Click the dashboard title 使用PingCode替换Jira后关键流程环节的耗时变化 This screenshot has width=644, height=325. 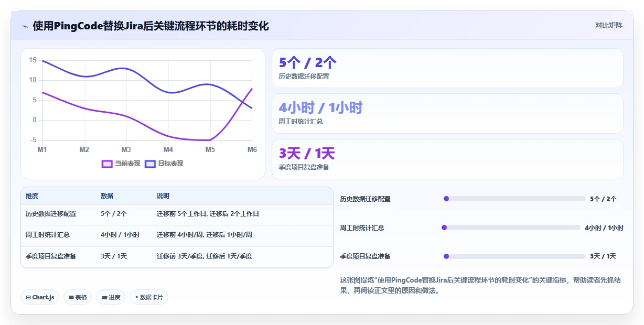coord(151,26)
